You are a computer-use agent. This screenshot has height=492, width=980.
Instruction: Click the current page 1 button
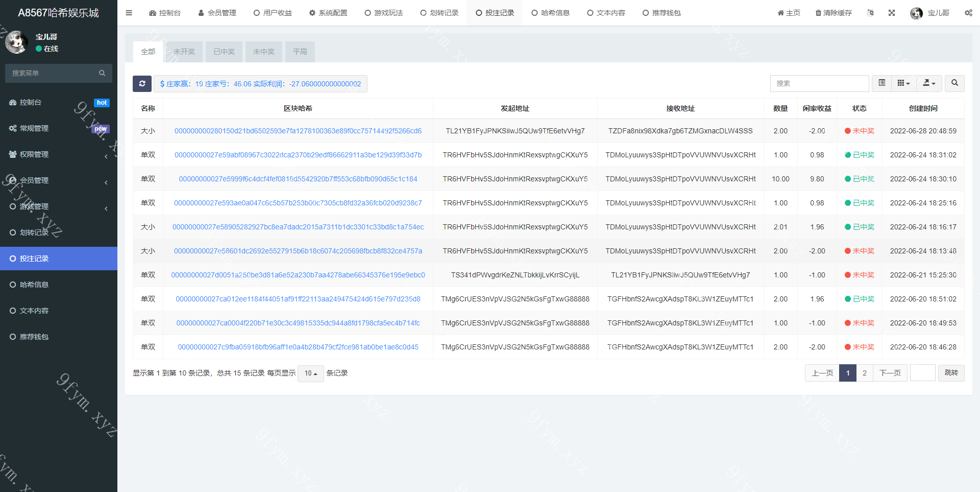click(x=848, y=373)
